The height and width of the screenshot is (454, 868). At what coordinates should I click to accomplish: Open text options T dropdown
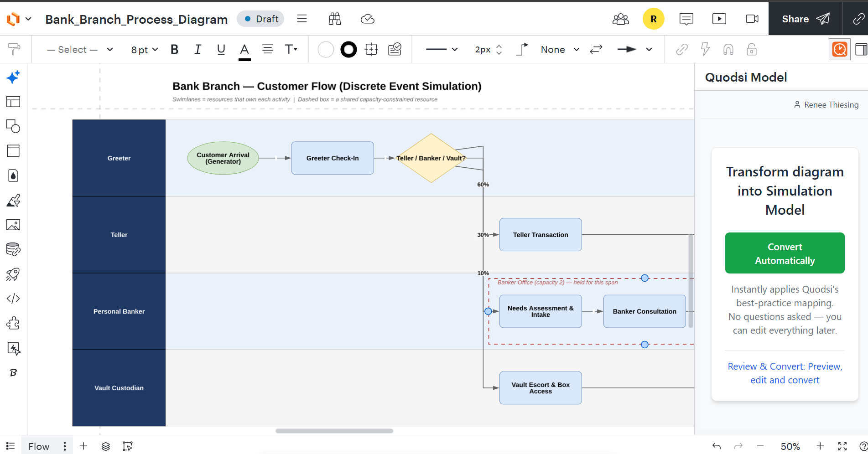tap(291, 49)
